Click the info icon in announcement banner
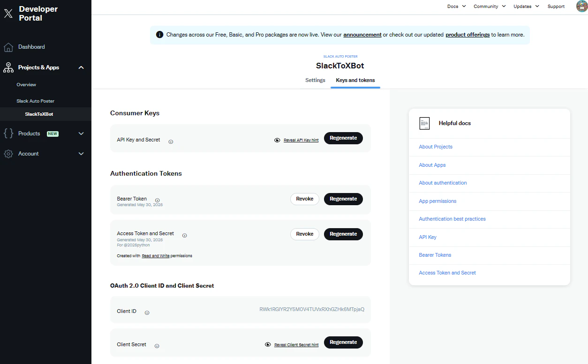Image resolution: width=588 pixels, height=364 pixels. click(159, 35)
